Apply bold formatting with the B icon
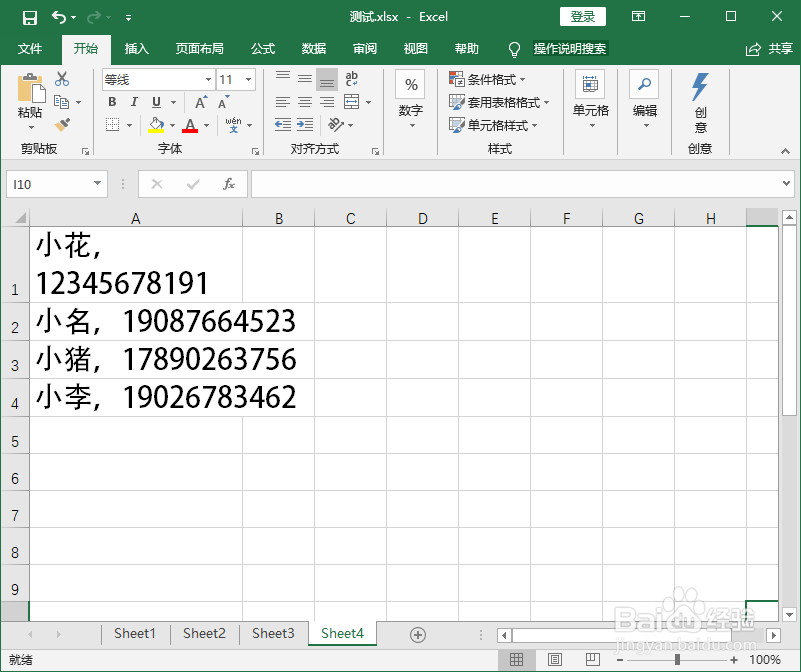This screenshot has width=801, height=672. 112,101
